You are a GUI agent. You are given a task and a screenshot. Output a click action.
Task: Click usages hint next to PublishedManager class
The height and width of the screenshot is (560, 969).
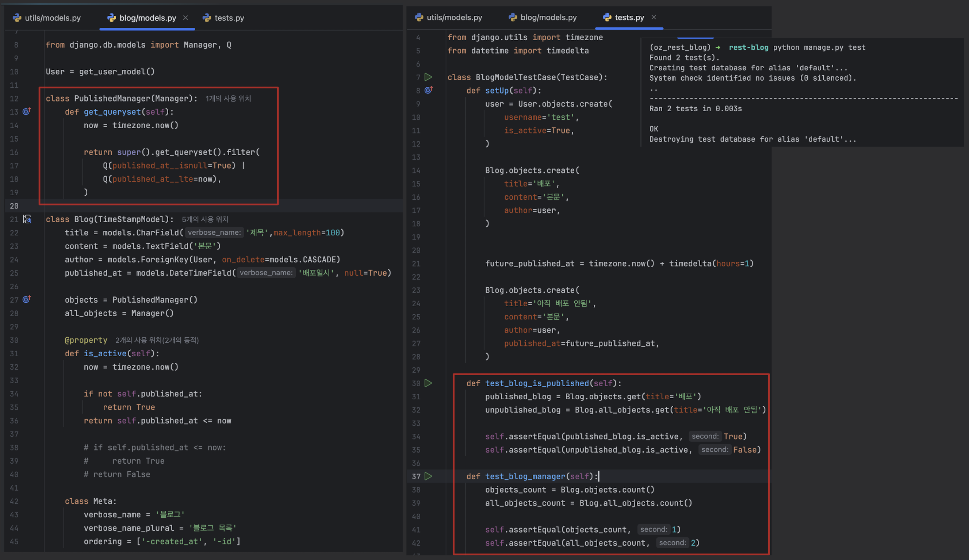point(228,99)
